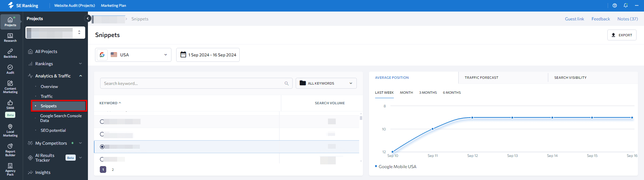This screenshot has height=180, width=644.
Task: Open the Local Marketing sidebar icon
Action: click(10, 130)
